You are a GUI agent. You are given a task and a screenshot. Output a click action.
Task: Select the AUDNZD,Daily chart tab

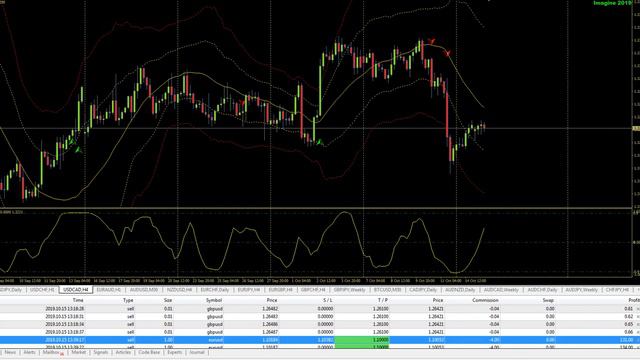[460, 290]
